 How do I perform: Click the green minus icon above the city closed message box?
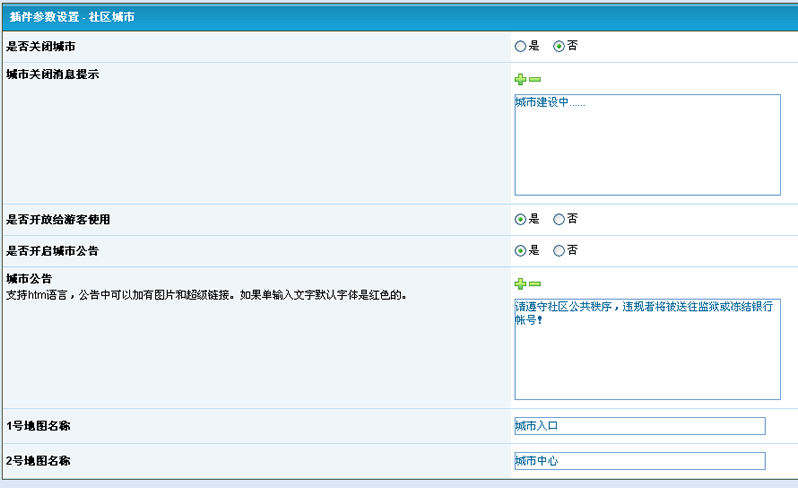click(535, 79)
